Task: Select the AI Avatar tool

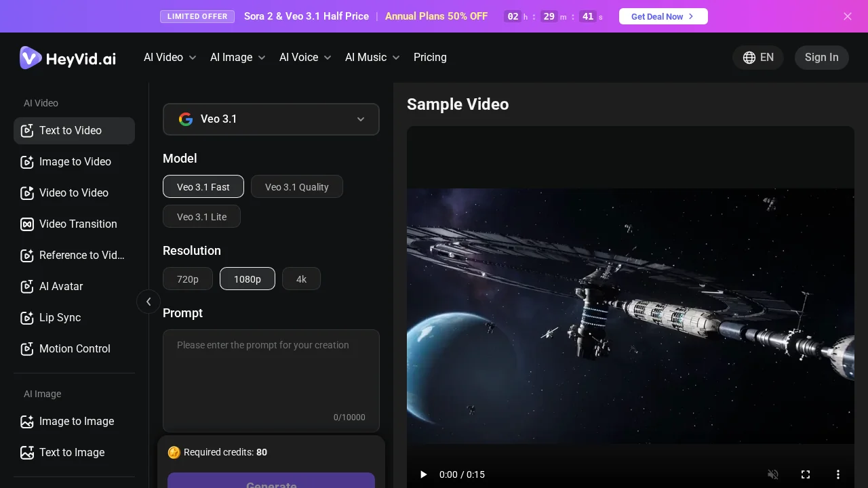Action: (x=61, y=287)
